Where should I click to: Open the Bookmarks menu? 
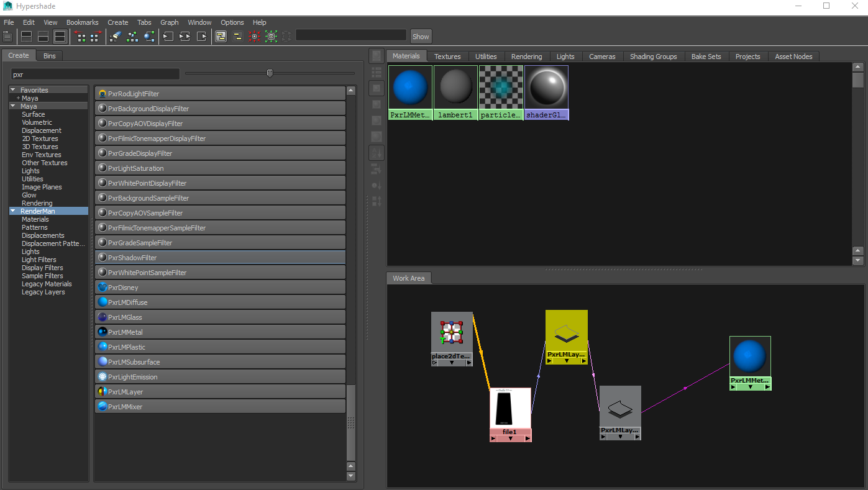click(x=83, y=22)
